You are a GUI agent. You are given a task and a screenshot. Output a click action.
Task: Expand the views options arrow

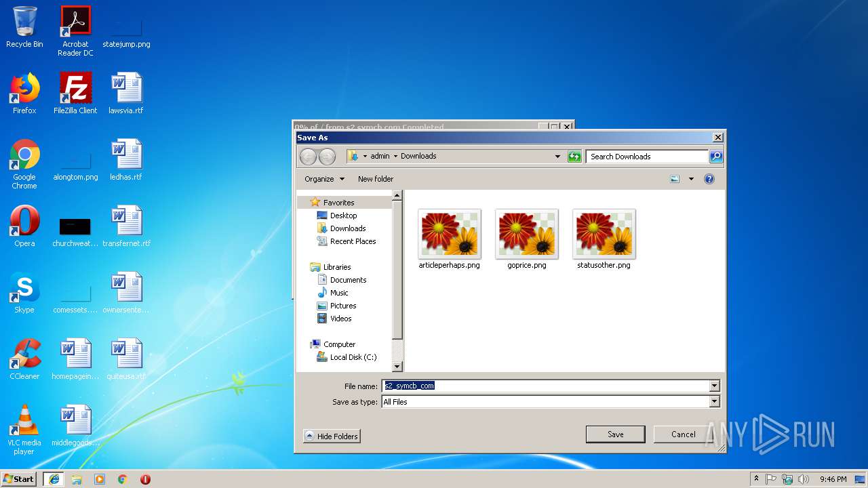coord(691,179)
